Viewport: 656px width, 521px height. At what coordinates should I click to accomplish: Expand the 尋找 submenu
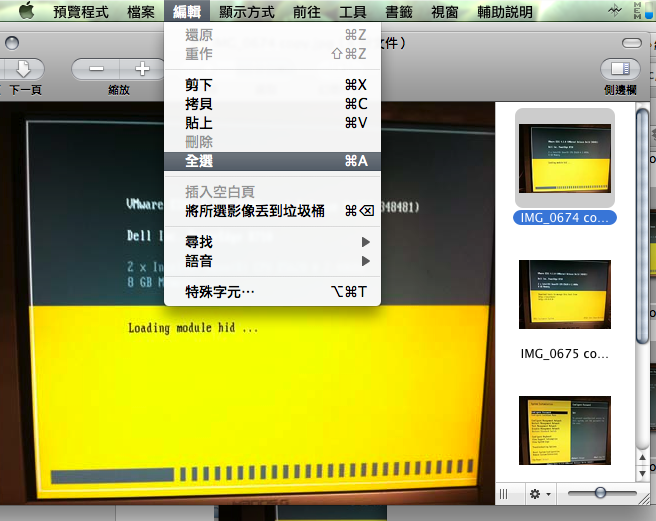(x=272, y=242)
